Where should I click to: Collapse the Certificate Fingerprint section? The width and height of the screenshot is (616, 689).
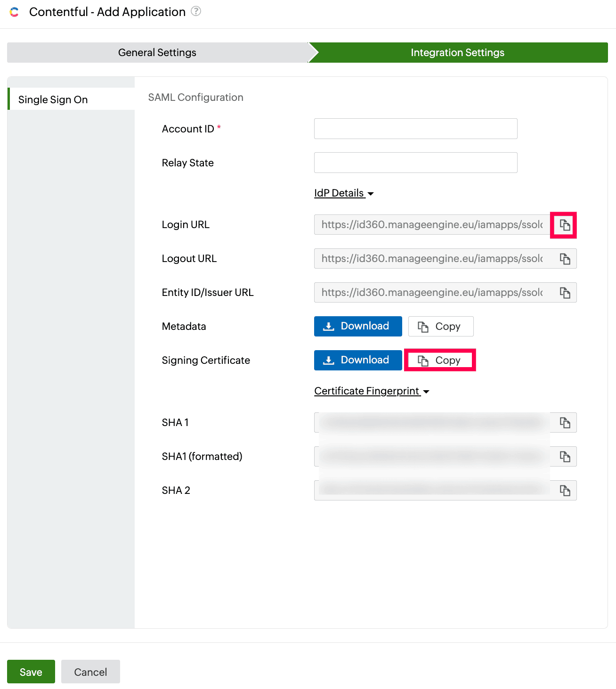pos(372,391)
